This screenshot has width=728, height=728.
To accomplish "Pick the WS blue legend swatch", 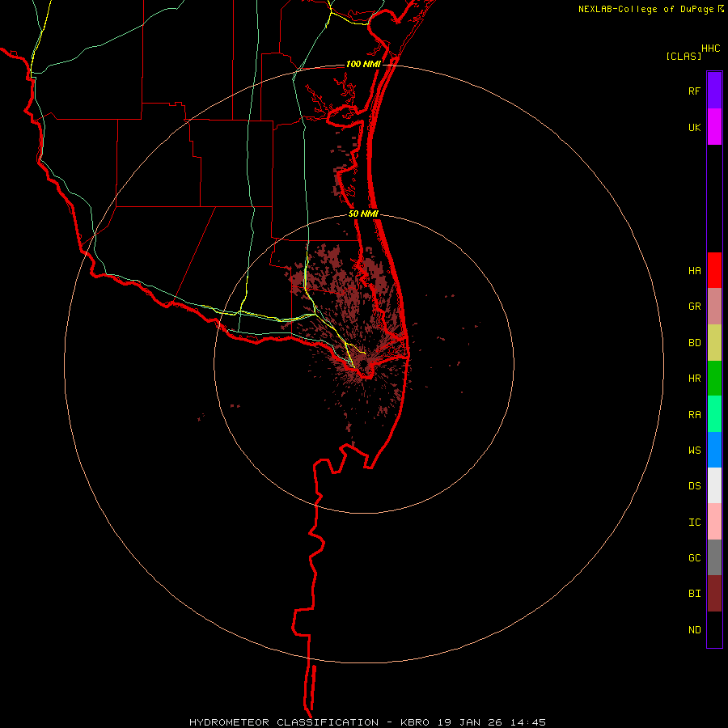I will click(714, 450).
